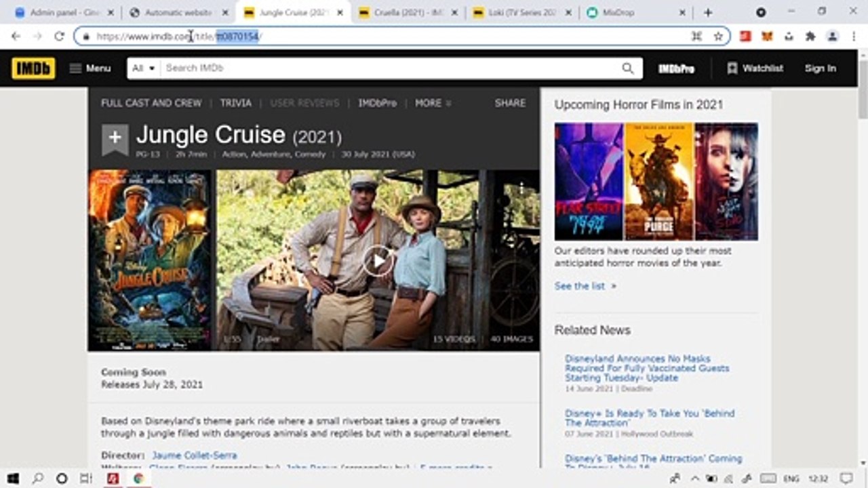Open the Chrome profile avatar
Screen dimensions: 868x488
pos(832,37)
